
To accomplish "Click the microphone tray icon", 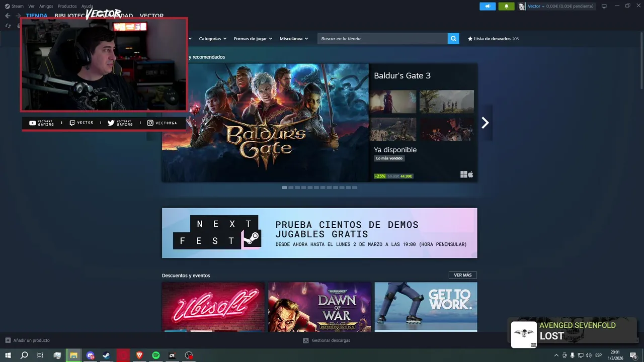I will (572, 355).
